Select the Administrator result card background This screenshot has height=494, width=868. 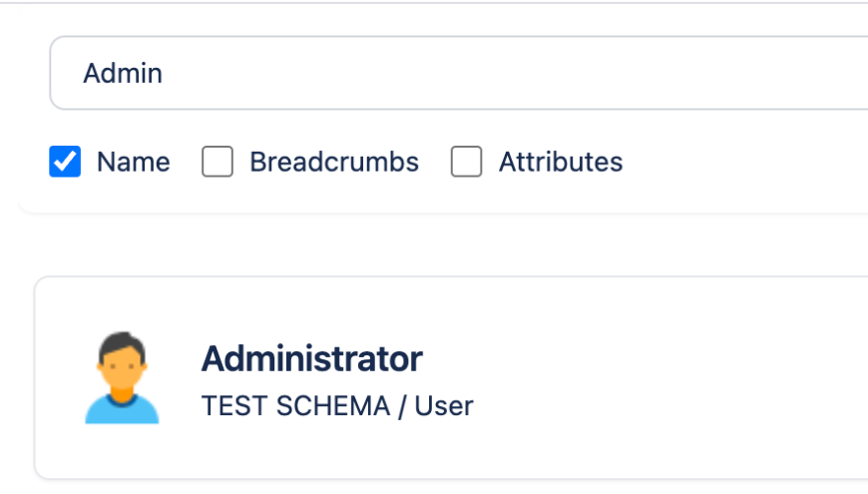click(x=649, y=439)
